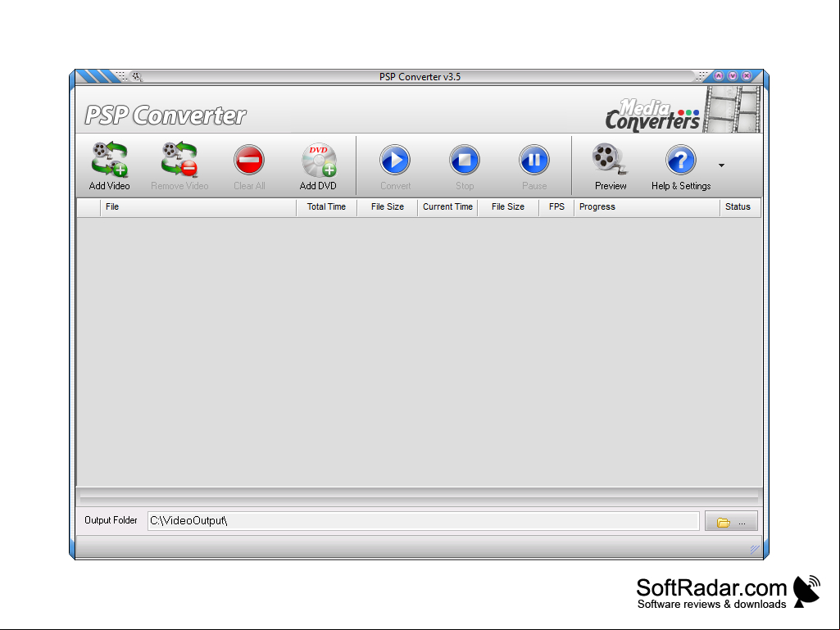840x630 pixels.
Task: Close the PSP Converter window
Action: point(747,76)
